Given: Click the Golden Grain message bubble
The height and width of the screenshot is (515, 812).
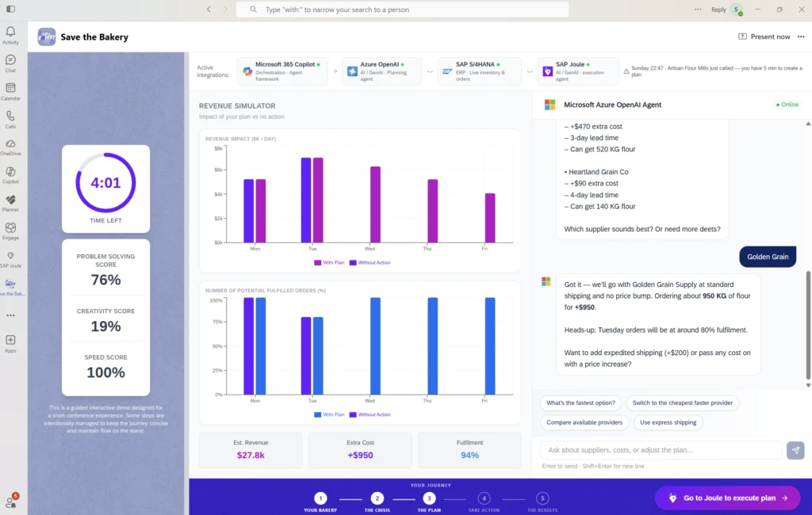Looking at the screenshot, I should tap(768, 257).
